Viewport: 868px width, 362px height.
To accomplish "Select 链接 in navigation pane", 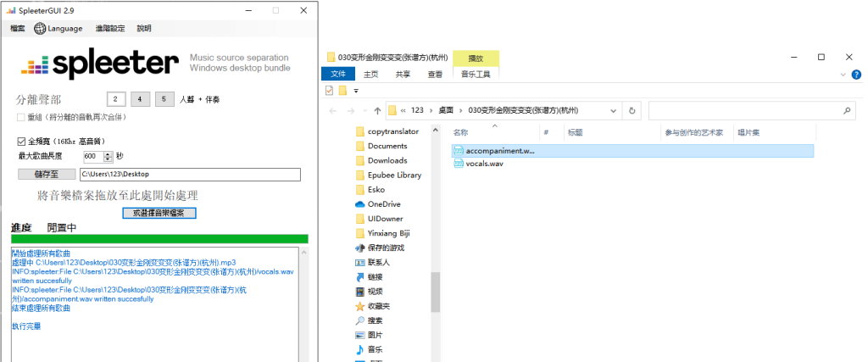I will point(369,276).
